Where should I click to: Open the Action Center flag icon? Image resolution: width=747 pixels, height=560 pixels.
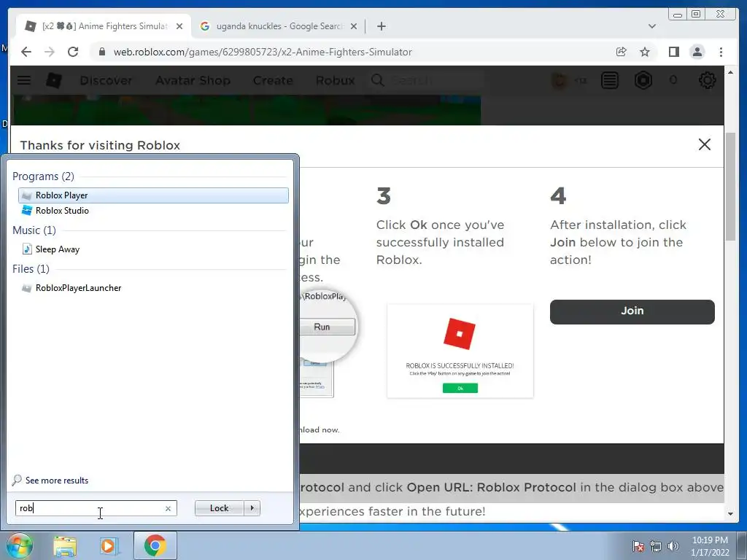tap(638, 546)
